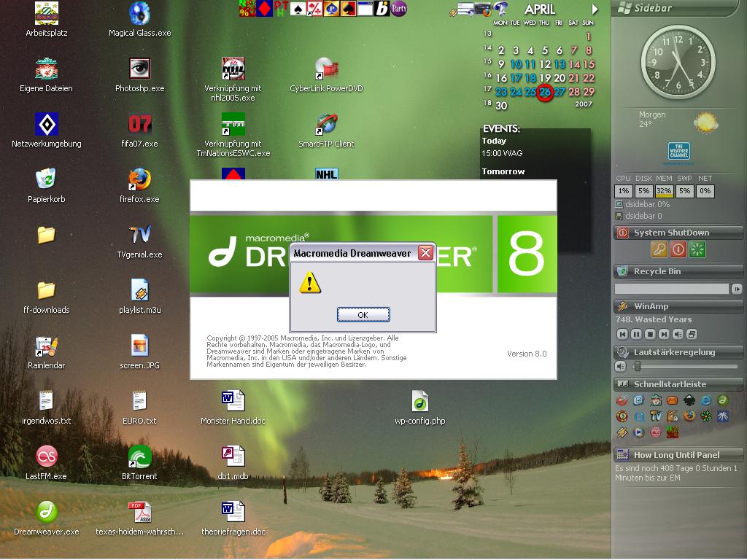This screenshot has height=560, width=747.
Task: Select the TmNationsESWC.exe shortcut icon
Action: point(233,124)
